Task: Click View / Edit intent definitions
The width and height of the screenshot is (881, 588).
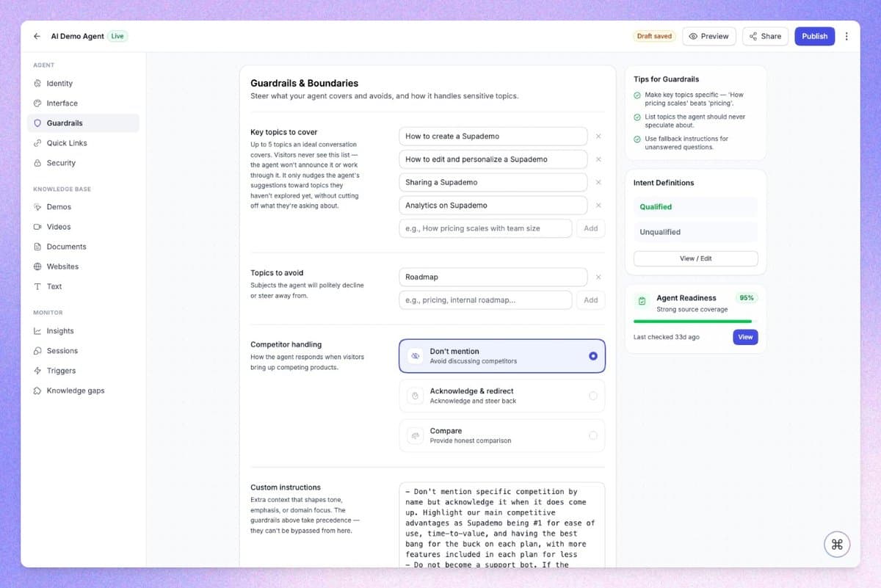Action: [x=695, y=258]
